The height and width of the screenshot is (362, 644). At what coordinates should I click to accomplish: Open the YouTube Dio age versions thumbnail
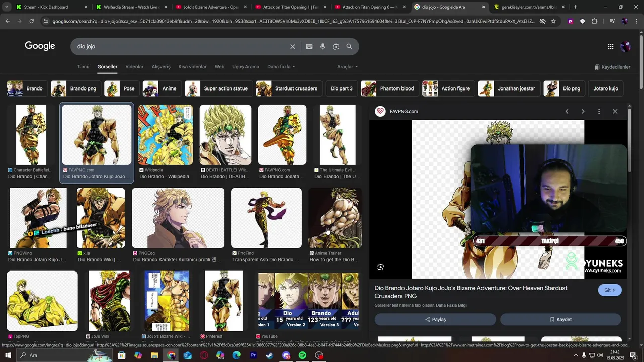pos(308,301)
